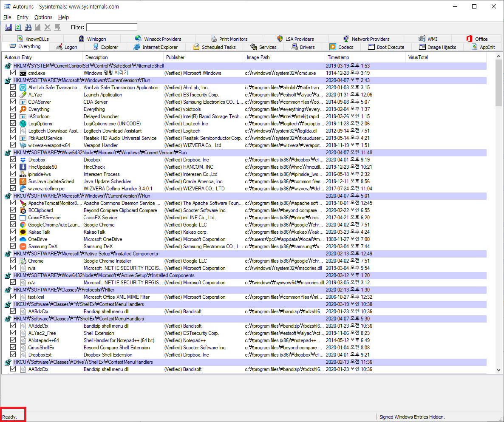Disable the Dropbox autorun entry
This screenshot has width=504, height=422.
point(13,159)
